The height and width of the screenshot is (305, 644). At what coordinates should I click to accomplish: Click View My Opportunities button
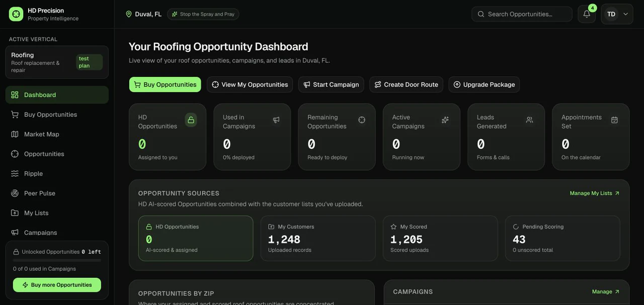(250, 85)
